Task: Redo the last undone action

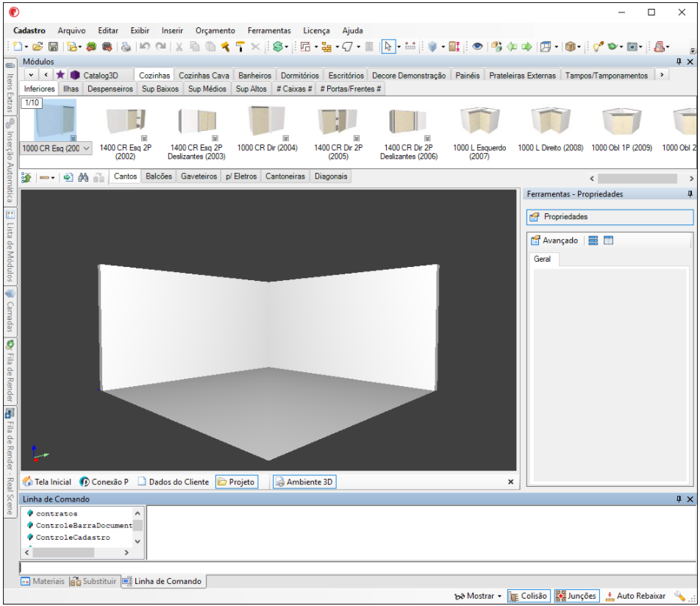Action: (161, 46)
